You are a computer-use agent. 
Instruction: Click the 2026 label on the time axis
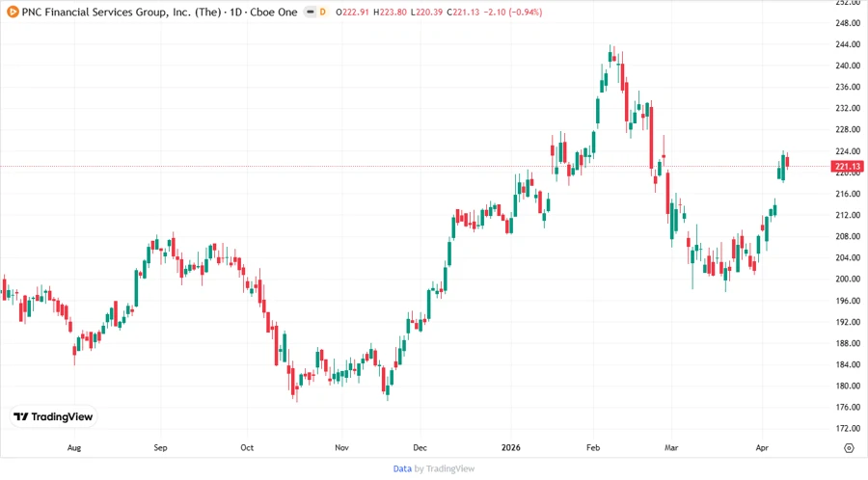pyautogui.click(x=511, y=447)
